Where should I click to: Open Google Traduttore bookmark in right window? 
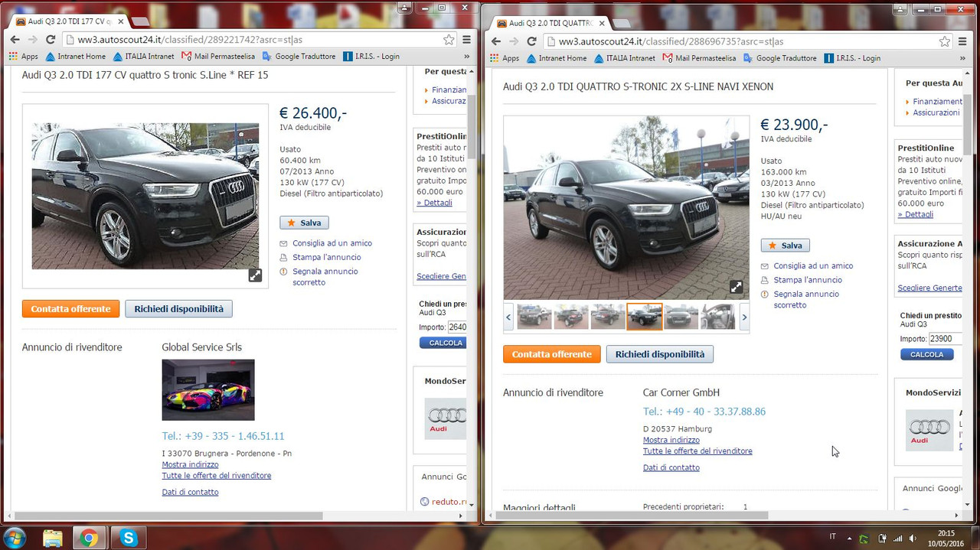tap(779, 58)
